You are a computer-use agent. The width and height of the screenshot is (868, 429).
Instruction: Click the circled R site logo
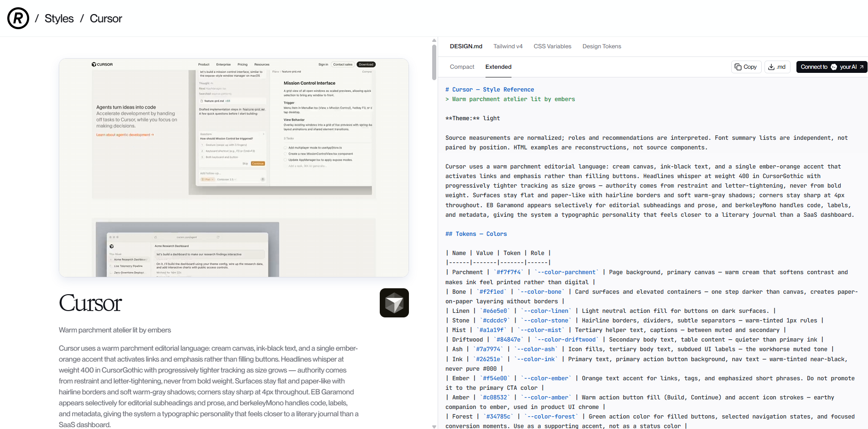pyautogui.click(x=18, y=18)
